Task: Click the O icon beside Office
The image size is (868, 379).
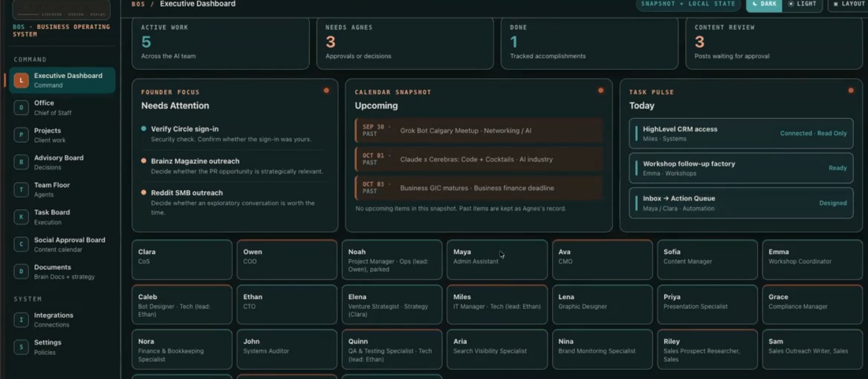Action: (22, 108)
